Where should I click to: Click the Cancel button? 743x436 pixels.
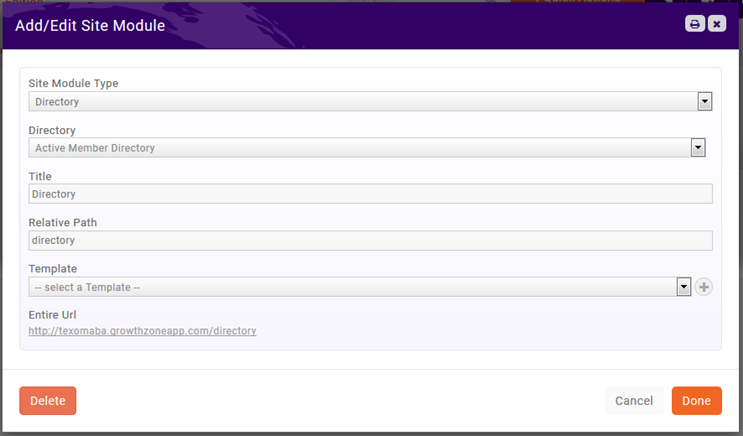point(634,401)
